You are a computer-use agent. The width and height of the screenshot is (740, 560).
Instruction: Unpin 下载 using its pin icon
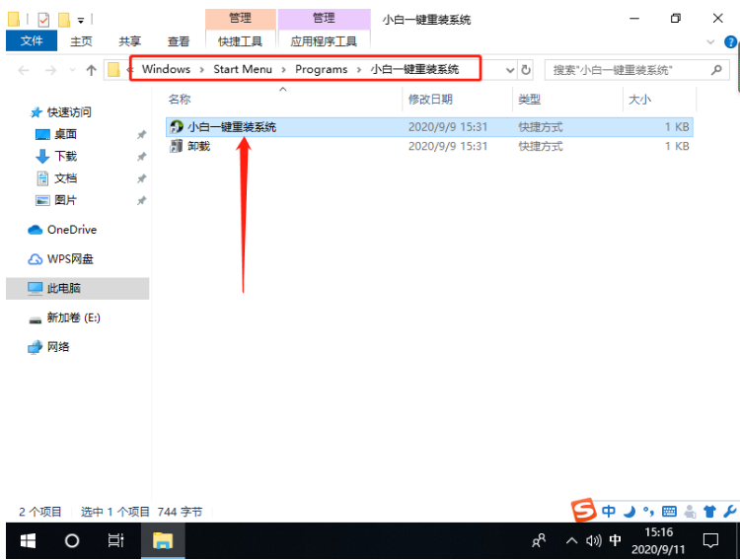(141, 157)
